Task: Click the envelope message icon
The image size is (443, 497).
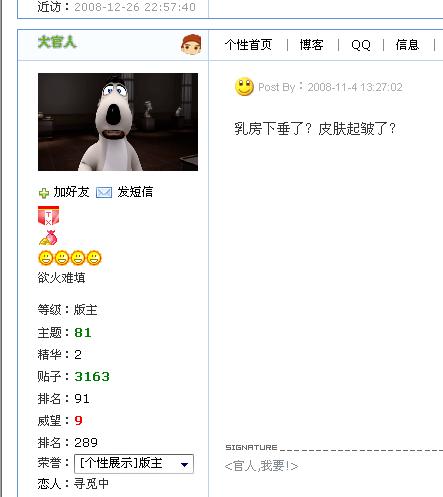Action: pos(104,192)
